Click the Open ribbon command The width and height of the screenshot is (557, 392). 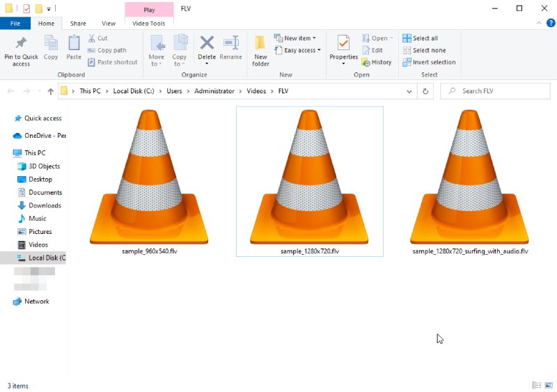[377, 38]
